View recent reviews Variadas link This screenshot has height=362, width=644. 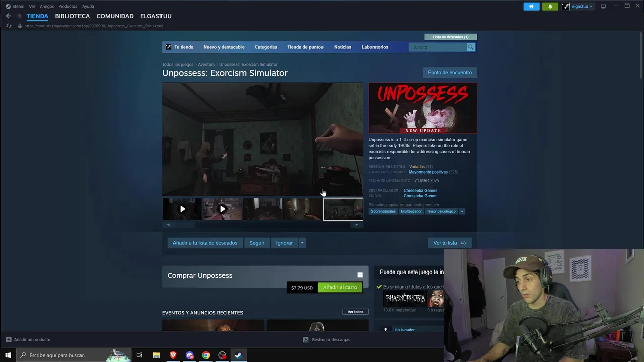point(417,166)
